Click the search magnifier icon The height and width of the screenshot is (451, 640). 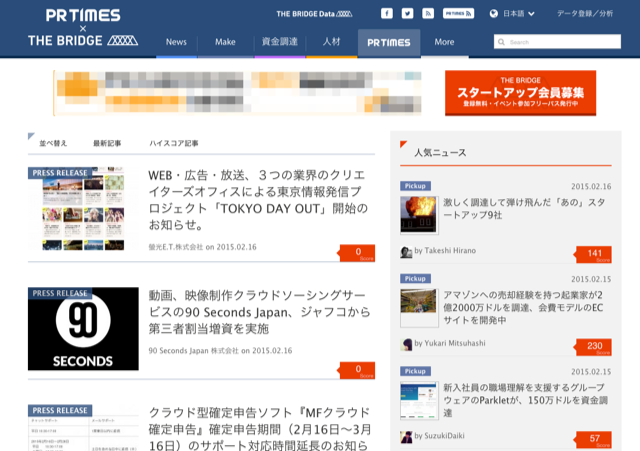[501, 42]
